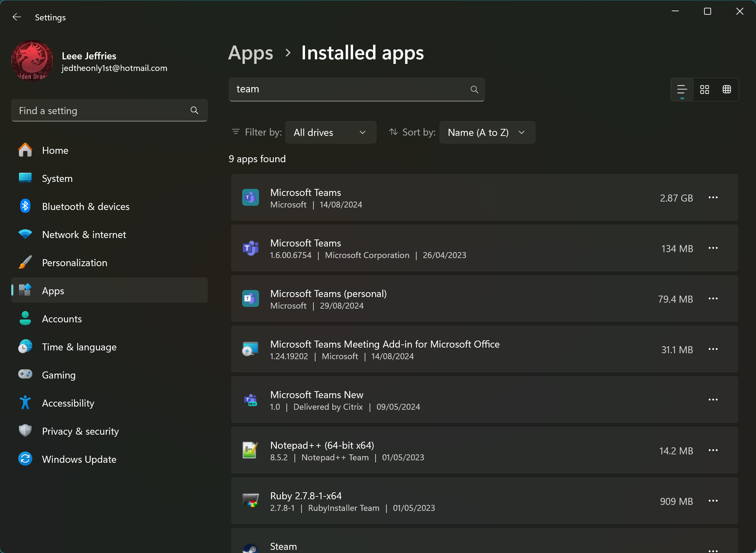Click the email jedtheonly1st@hotmail.com
756x553 pixels.
click(x=114, y=68)
